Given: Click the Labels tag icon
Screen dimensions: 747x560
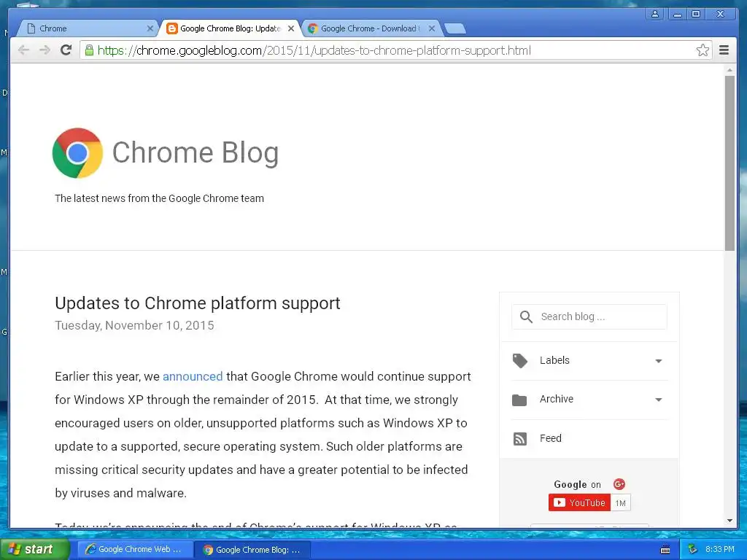Looking at the screenshot, I should tap(519, 361).
